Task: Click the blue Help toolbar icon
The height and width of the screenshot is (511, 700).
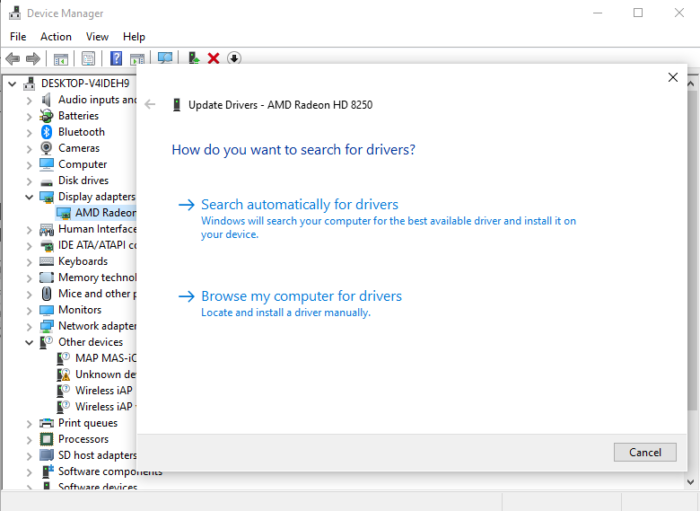Action: click(x=116, y=58)
